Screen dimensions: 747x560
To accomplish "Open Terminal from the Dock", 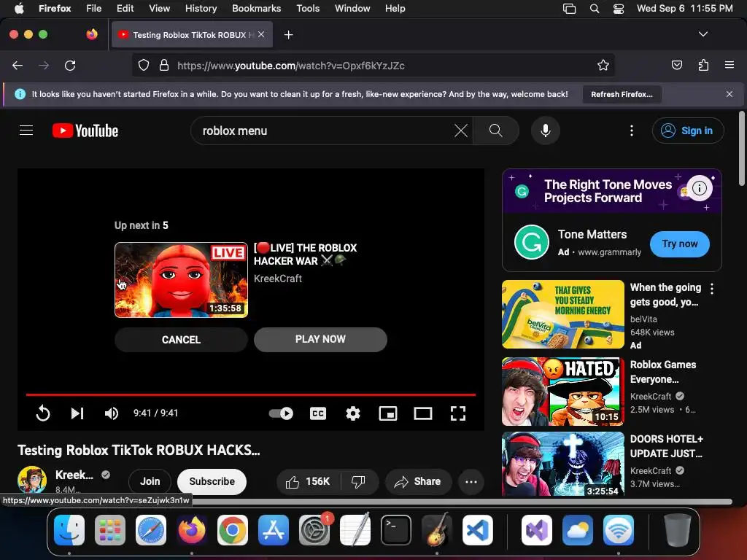I will coord(396,530).
